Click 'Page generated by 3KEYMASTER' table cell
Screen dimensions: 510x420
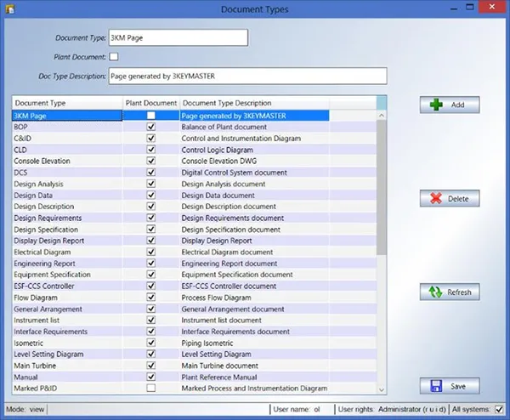[x=255, y=116]
